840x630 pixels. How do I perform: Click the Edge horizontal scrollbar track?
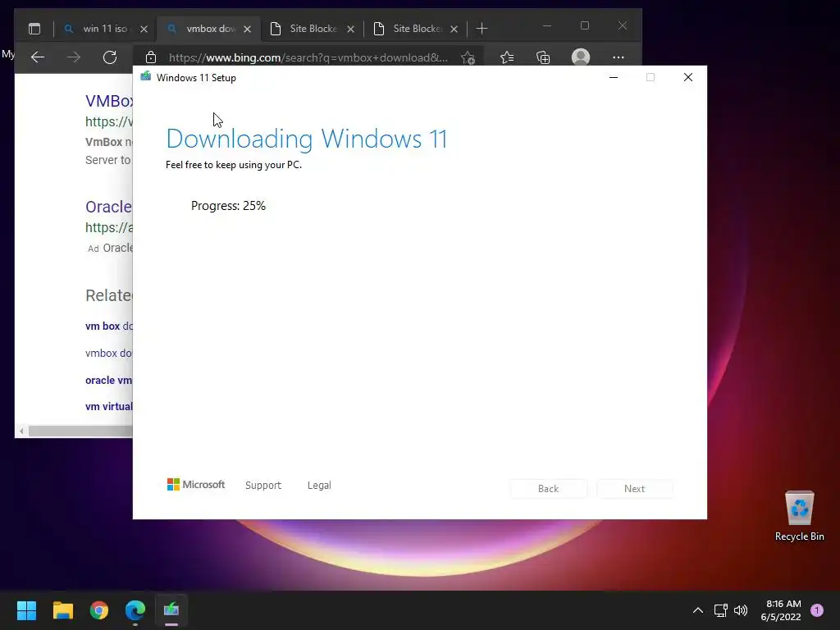pos(80,431)
